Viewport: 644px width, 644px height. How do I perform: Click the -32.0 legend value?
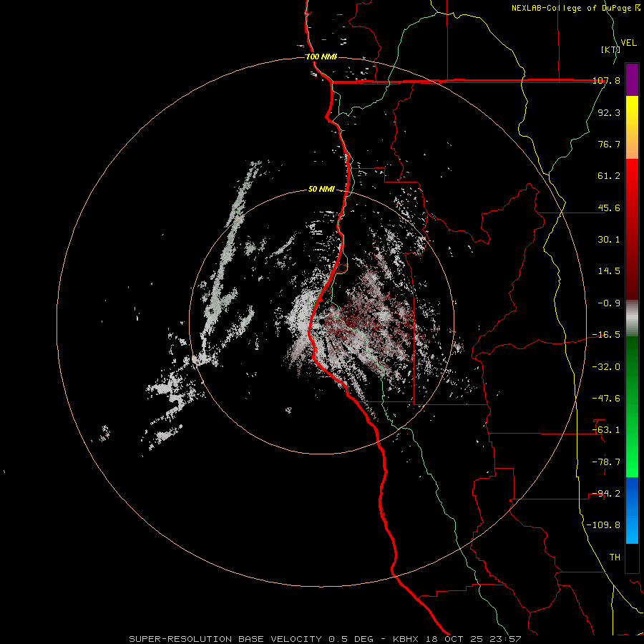[x=606, y=367]
